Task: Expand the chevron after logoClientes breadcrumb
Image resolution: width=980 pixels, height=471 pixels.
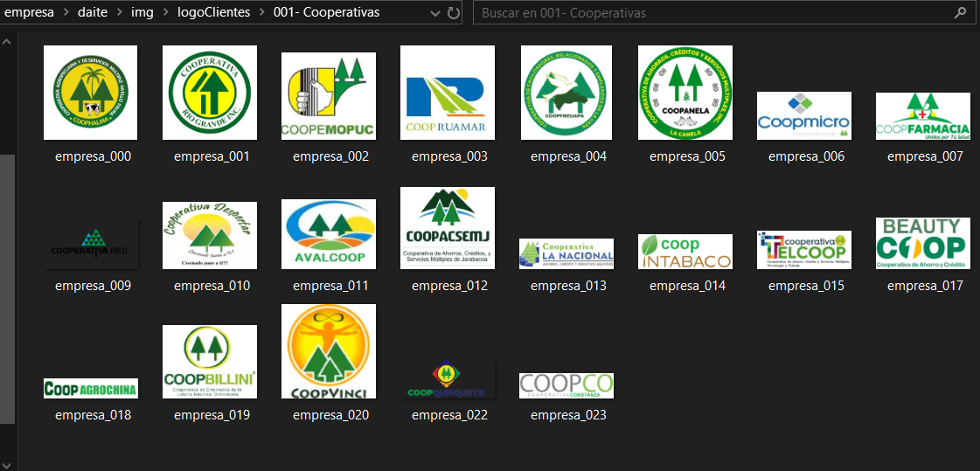Action: point(261,12)
